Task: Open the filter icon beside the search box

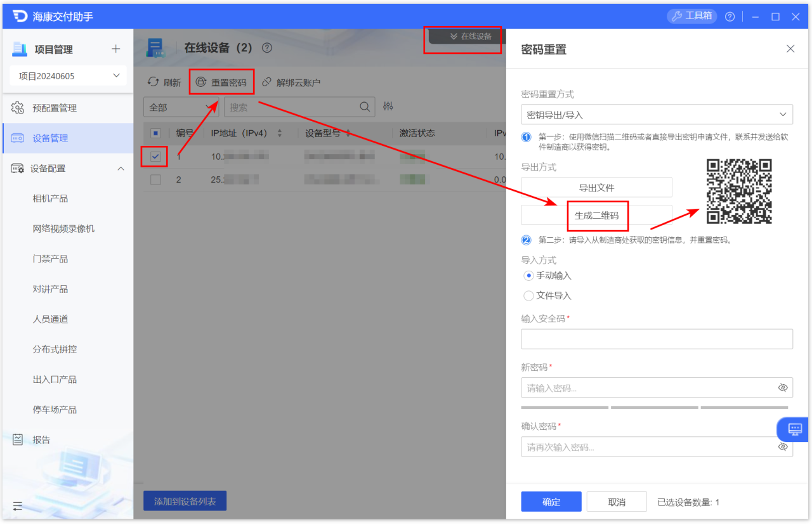Action: pyautogui.click(x=388, y=107)
